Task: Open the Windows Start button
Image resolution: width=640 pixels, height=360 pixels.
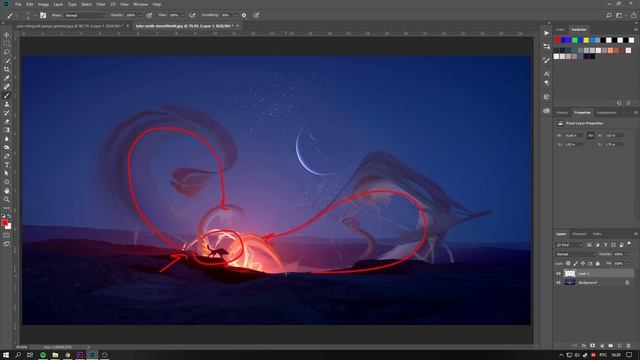Action: coord(6,355)
